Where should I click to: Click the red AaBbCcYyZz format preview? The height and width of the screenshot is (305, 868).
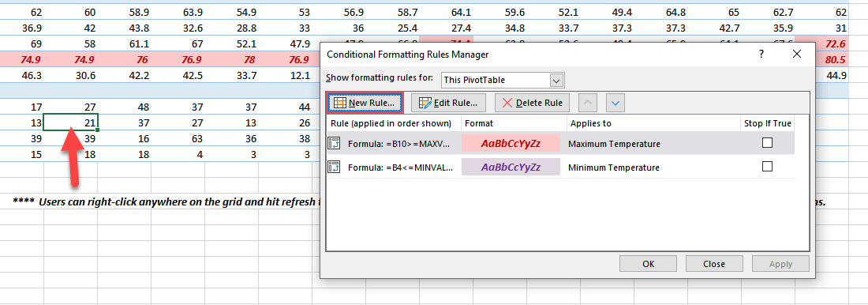pos(511,143)
